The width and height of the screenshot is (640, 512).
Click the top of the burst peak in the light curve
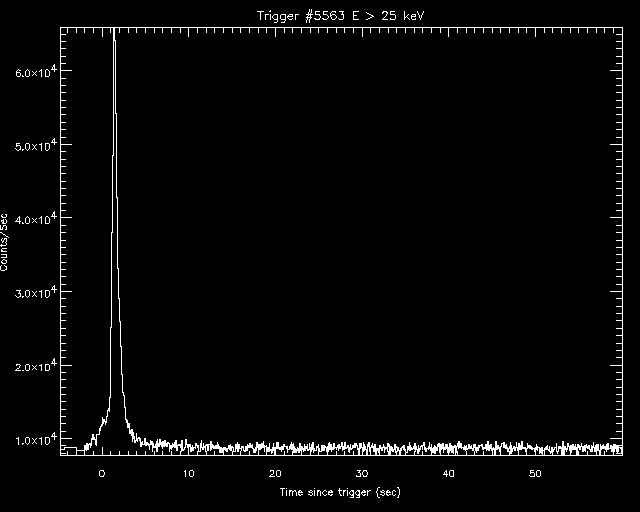pos(114,30)
